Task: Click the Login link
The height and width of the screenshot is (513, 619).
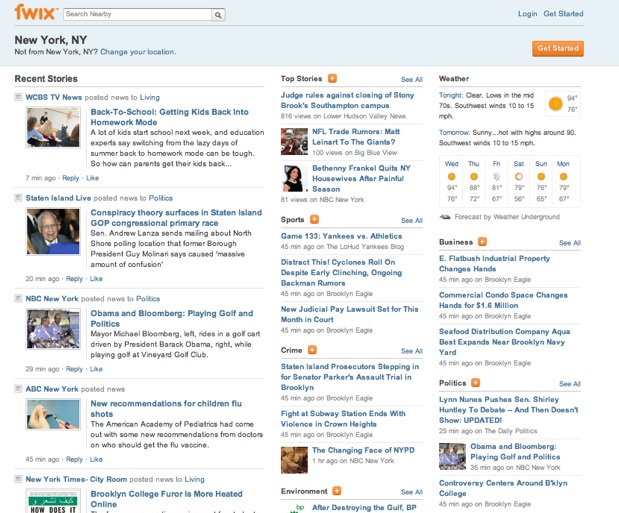Action: coord(527,14)
